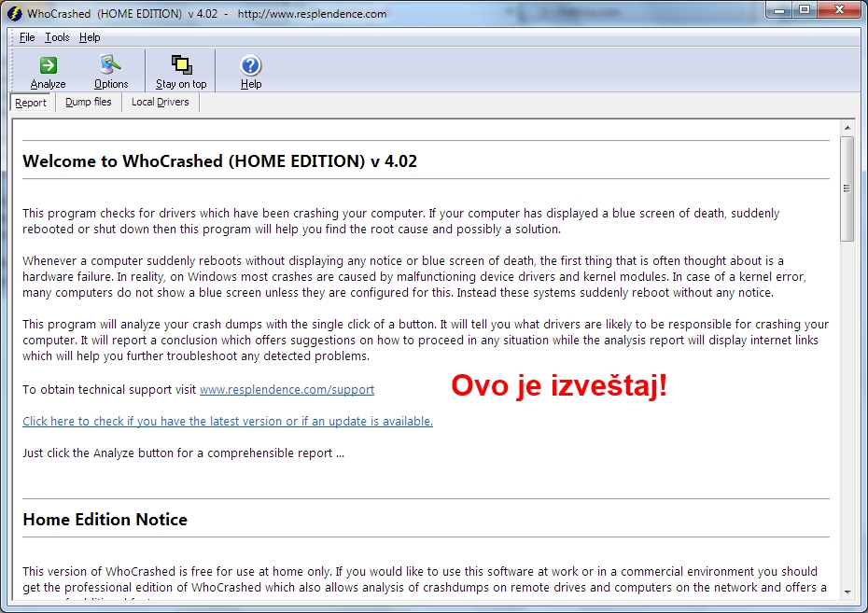Visit the www.resplendence.com/support link
Image resolution: width=868 pixels, height=613 pixels.
tap(287, 389)
